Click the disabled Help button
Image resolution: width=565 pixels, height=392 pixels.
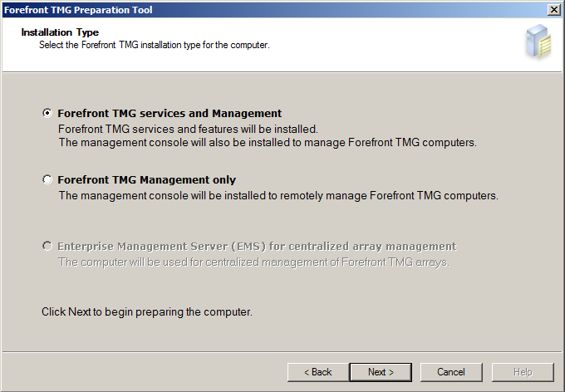coord(523,372)
